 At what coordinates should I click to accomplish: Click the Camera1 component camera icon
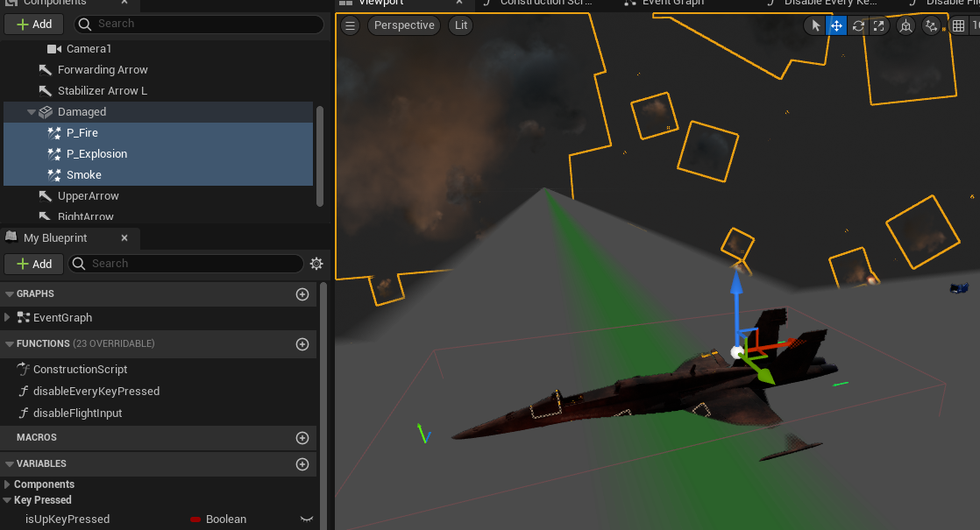pyautogui.click(x=54, y=49)
